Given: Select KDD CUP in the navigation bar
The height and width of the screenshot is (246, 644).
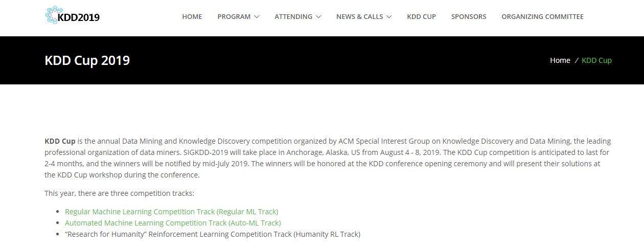Looking at the screenshot, I should [421, 17].
